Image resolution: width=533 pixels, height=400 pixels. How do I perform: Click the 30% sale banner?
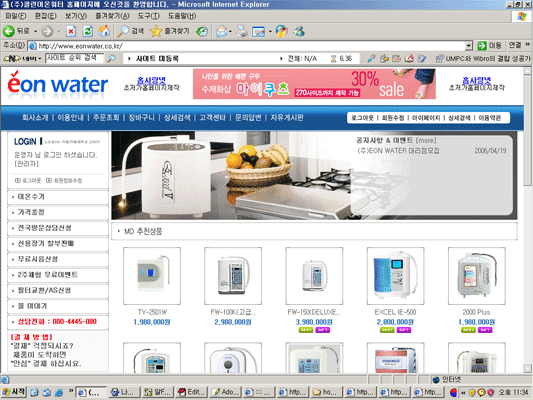coord(314,84)
